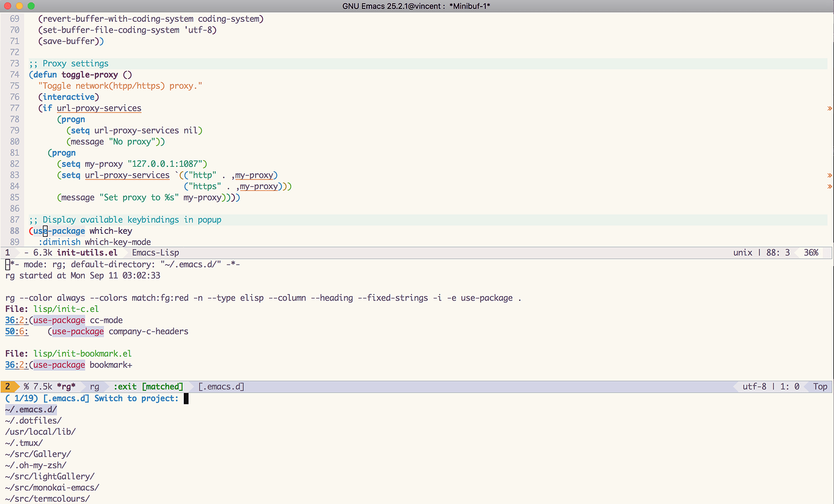The height and width of the screenshot is (504, 834).
Task: Click the 88: 3 line-column indicator in the mode line
Action: click(x=779, y=253)
